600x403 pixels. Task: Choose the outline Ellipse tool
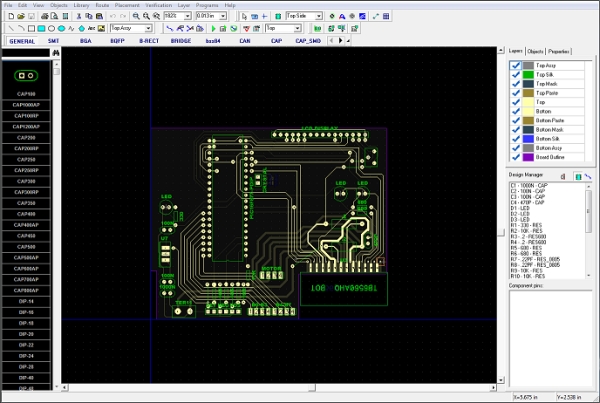point(51,28)
